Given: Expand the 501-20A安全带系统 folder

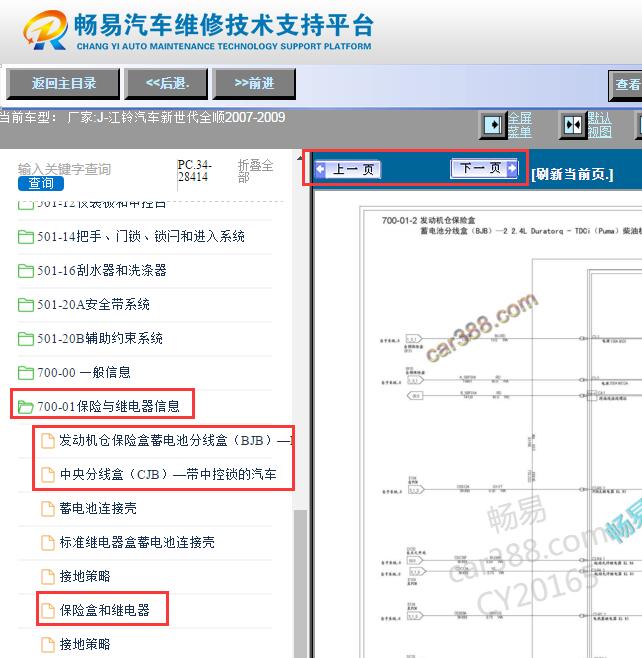Looking at the screenshot, I should tap(93, 305).
